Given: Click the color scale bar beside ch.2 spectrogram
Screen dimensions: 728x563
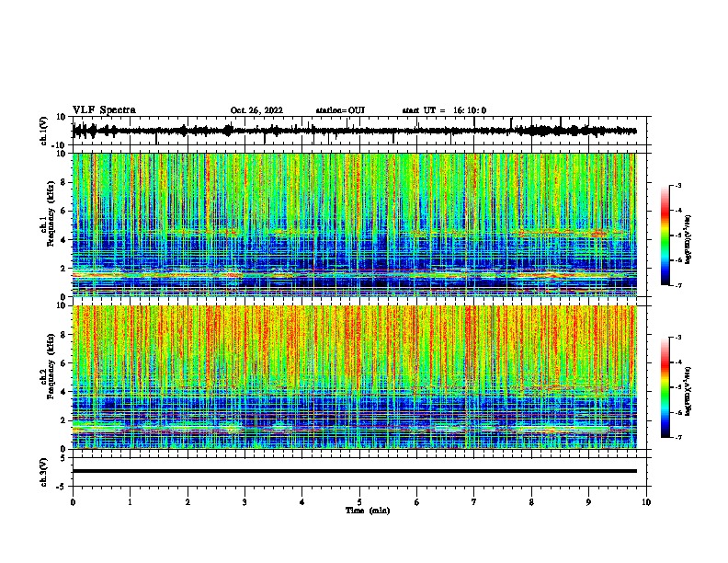Looking at the screenshot, I should click(665, 387).
